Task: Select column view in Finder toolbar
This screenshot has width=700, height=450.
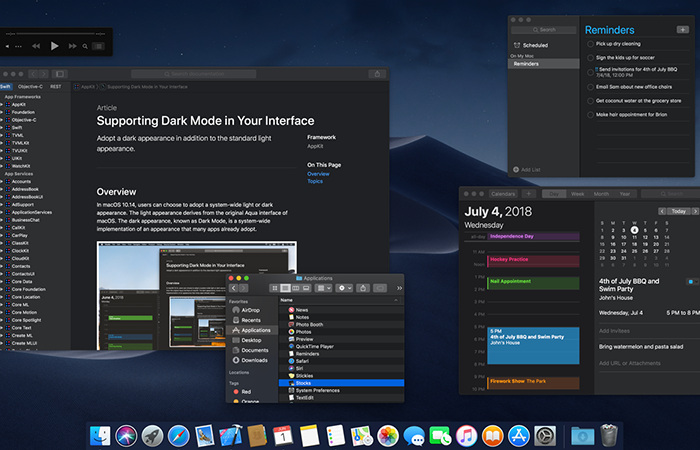Action: coord(296,288)
